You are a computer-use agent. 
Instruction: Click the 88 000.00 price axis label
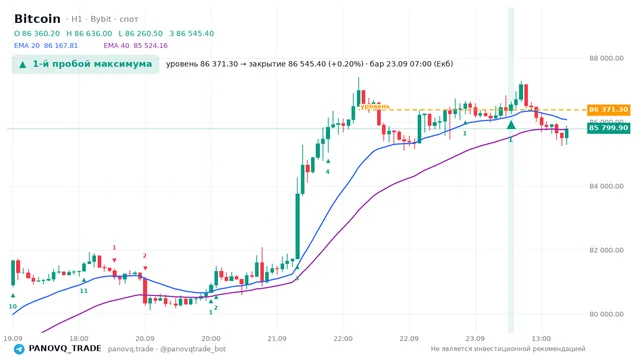tap(606, 58)
